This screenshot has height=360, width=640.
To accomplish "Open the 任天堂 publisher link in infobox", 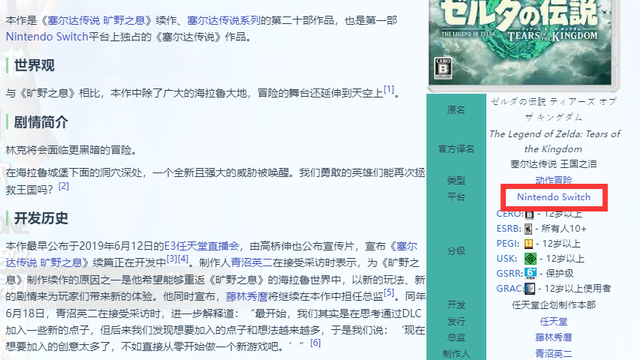I will click(x=553, y=322).
